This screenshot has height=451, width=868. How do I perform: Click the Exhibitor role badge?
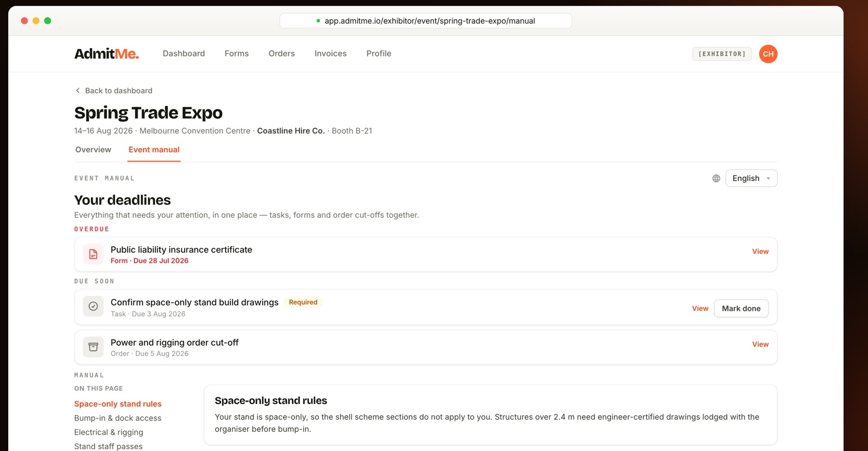[x=722, y=54]
